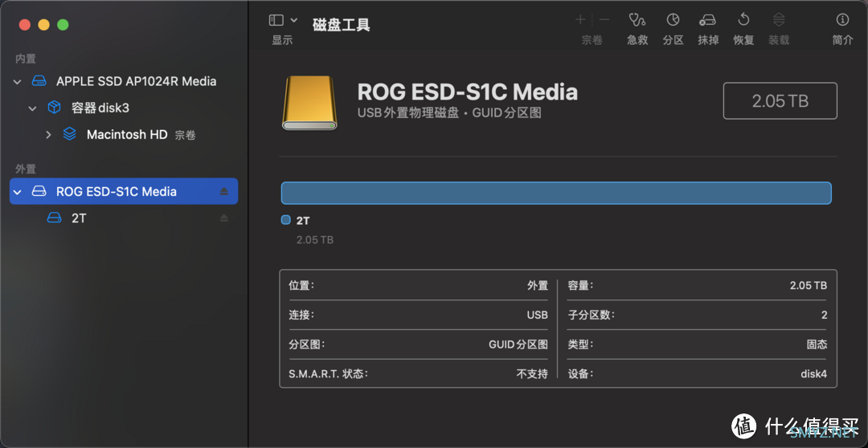The height and width of the screenshot is (448, 868).
Task: Click the 容量 2.05 TB table value
Action: [809, 286]
